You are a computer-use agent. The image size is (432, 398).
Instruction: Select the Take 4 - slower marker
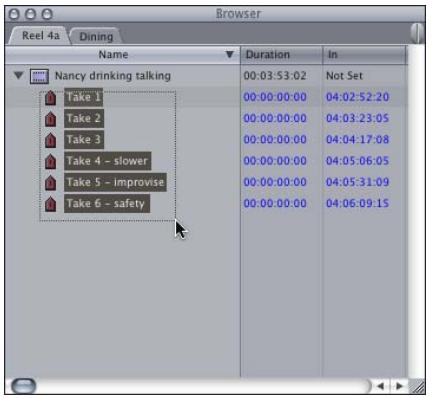click(x=107, y=161)
